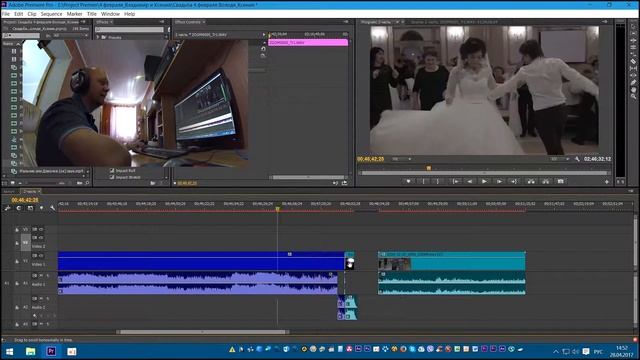This screenshot has width=640, height=360.
Task: Select the Hand tool in Tools panel
Action: point(633,90)
